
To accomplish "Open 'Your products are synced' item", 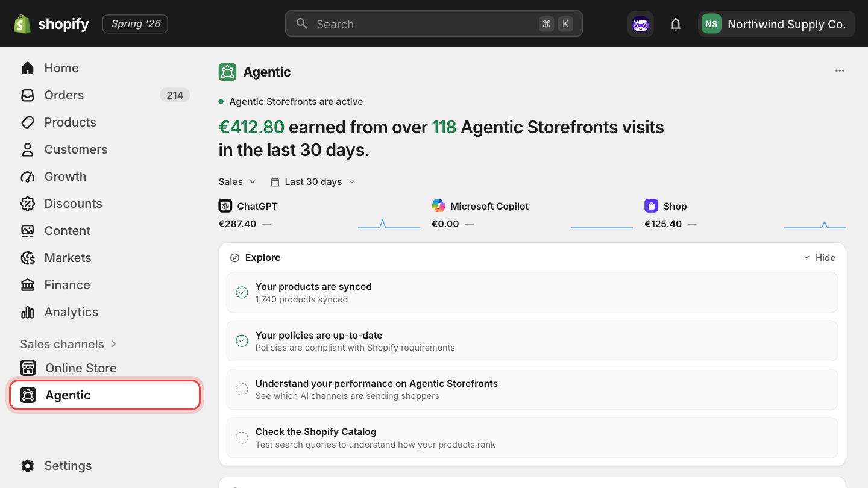I will (532, 292).
